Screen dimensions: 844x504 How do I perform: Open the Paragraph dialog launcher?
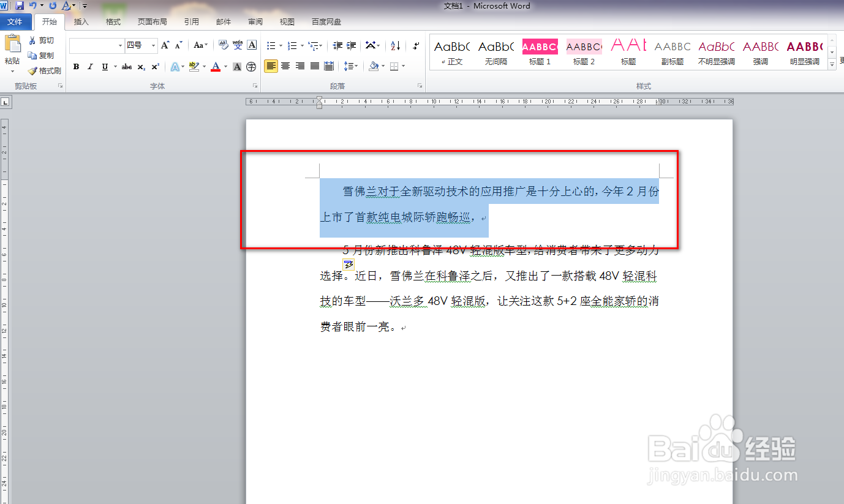pos(420,86)
